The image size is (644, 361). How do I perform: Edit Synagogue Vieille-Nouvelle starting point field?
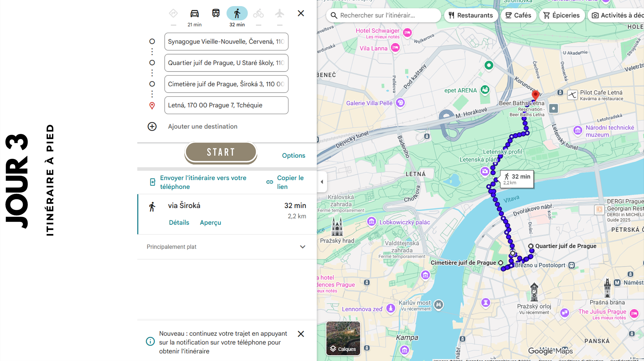coord(226,42)
